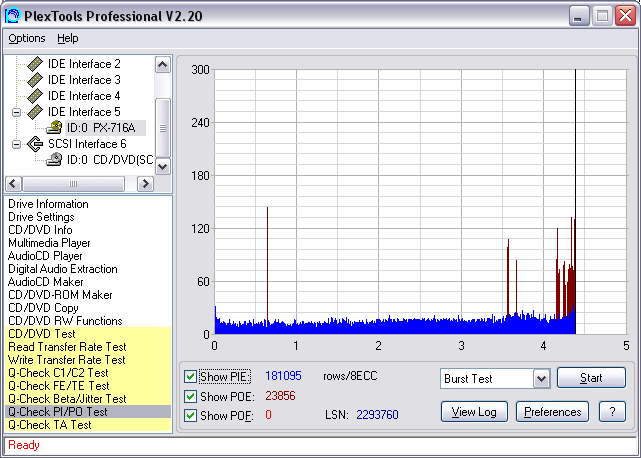Viewport: 641px width, 458px height.
Task: Click the LSN value 2293760
Action: 377,415
